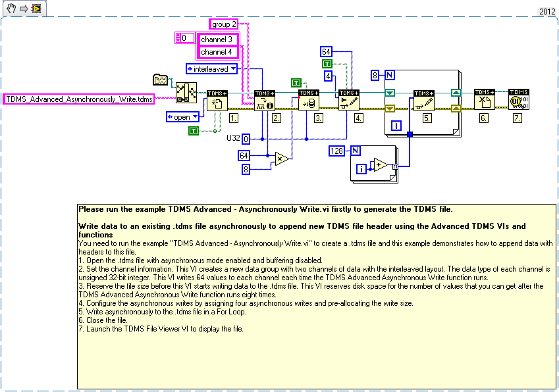Select the TDMS Set Channel Information node
This screenshot has width=559, height=392.
coord(265,101)
